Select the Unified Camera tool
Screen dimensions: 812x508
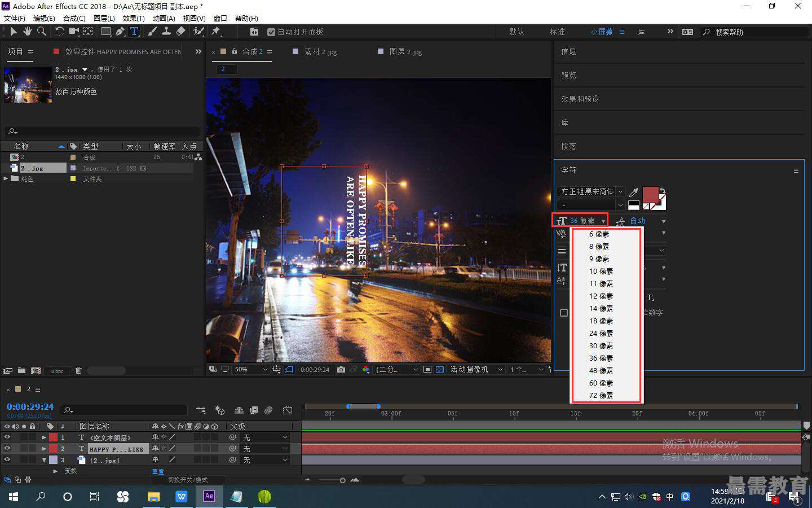[74, 32]
